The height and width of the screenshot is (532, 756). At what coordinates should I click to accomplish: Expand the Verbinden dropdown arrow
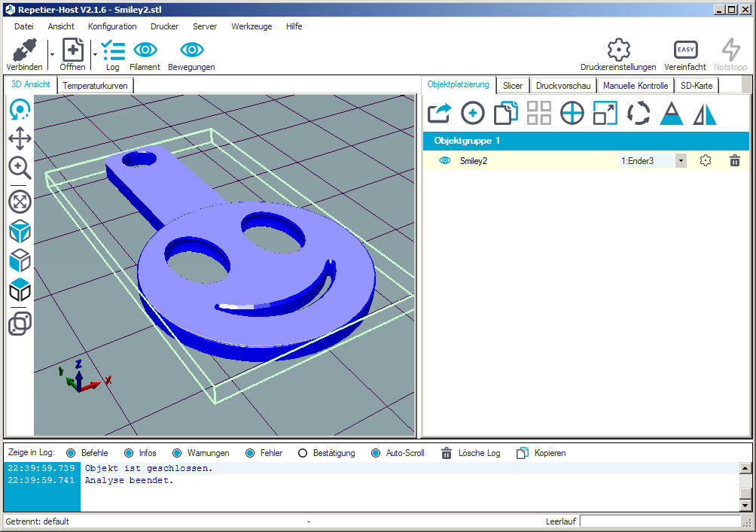click(x=52, y=53)
